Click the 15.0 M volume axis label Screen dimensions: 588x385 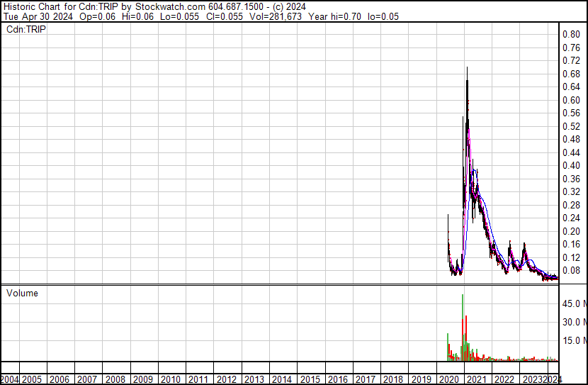[x=574, y=340]
